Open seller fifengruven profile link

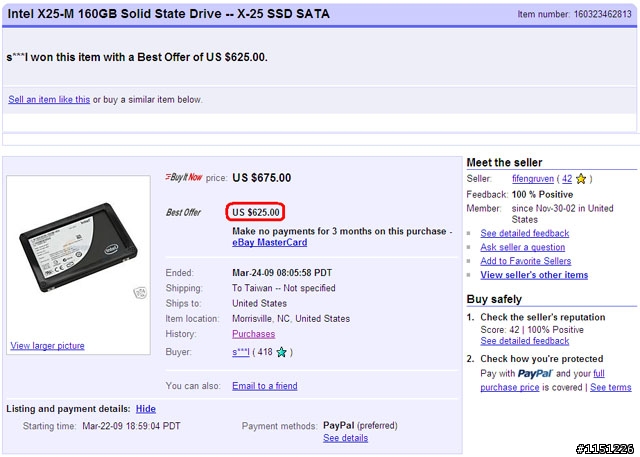pos(533,179)
